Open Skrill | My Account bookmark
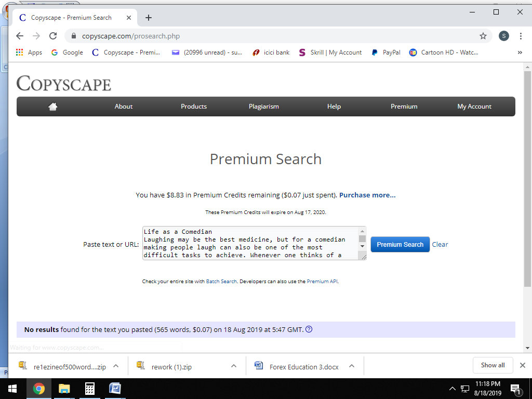Image resolution: width=532 pixels, height=399 pixels. 330,52
